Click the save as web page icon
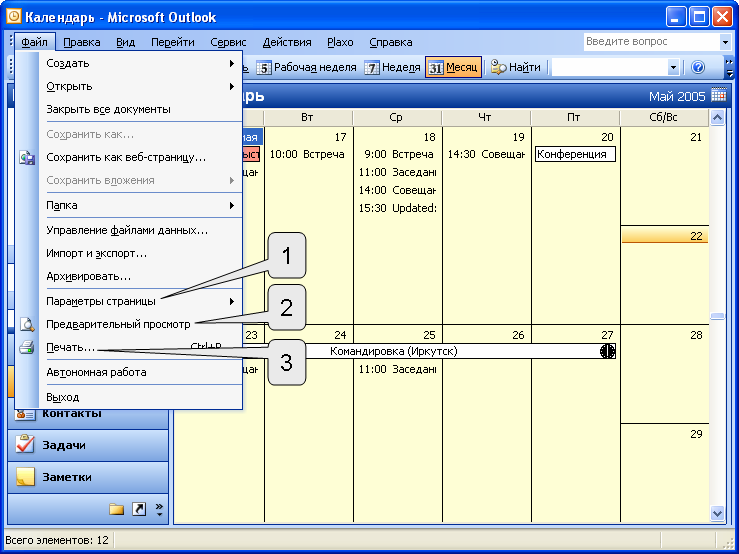The width and height of the screenshot is (739, 554). tap(27, 157)
